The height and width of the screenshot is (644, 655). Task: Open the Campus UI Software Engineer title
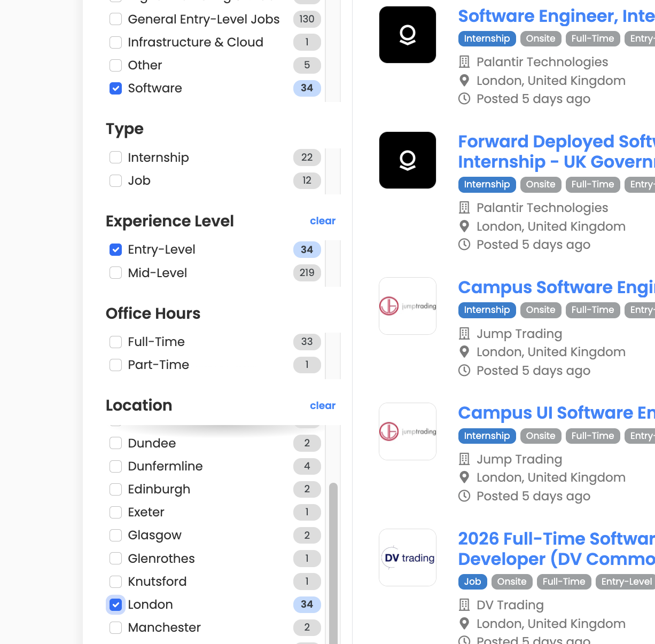pos(556,413)
